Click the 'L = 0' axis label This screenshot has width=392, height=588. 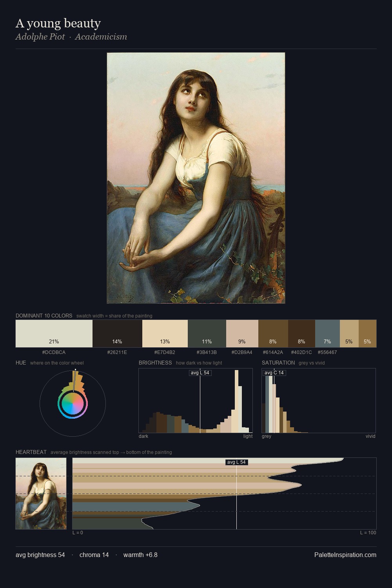pyautogui.click(x=78, y=533)
